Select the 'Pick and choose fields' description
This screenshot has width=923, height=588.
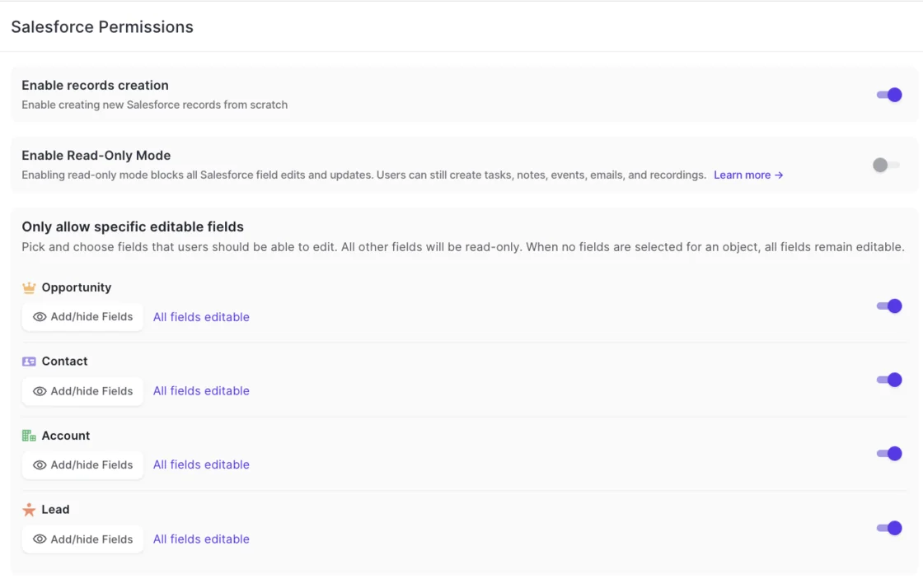click(463, 247)
